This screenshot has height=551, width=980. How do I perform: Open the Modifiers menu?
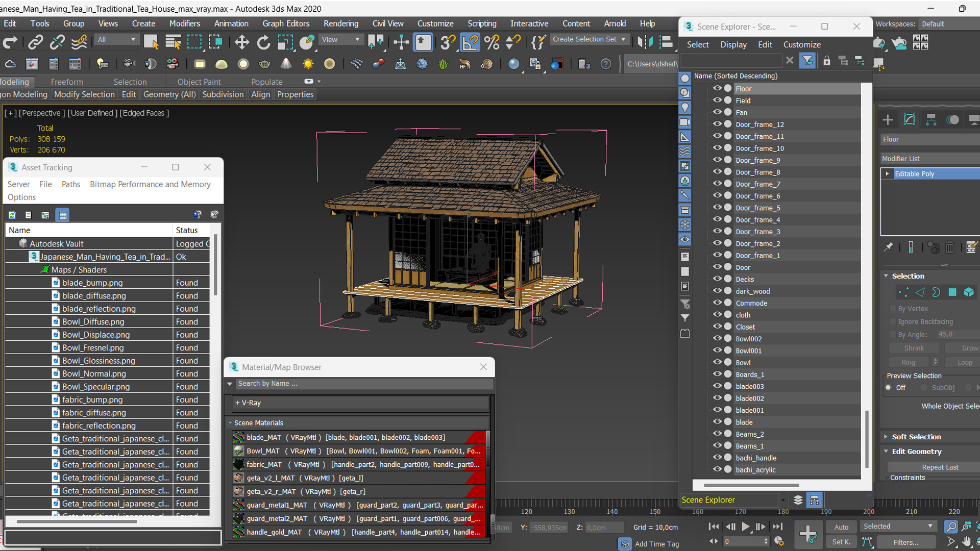click(x=185, y=23)
